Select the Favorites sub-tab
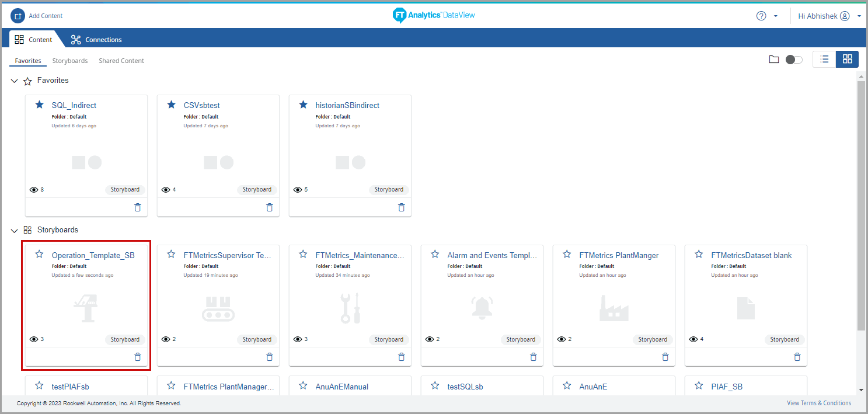Viewport: 868px width, 414px height. 28,61
